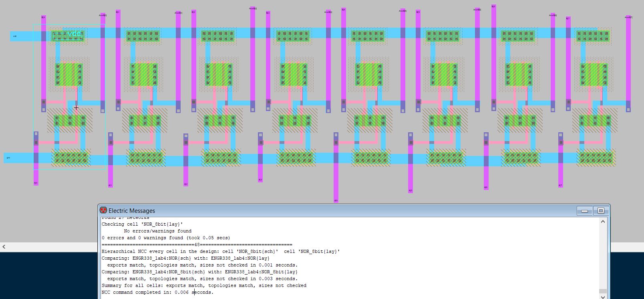The height and width of the screenshot is (299, 644).
Task: Select the highlighted vdd export label
Action: click(74, 34)
